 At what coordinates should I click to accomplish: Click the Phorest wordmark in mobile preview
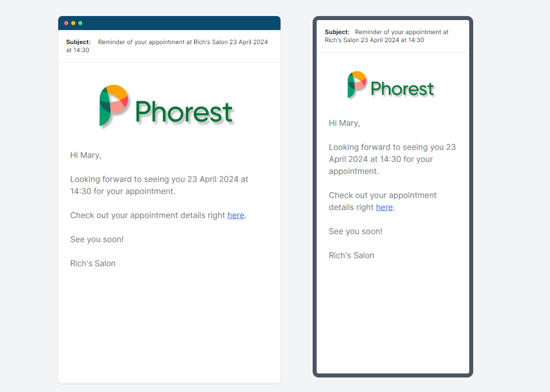pyautogui.click(x=402, y=89)
